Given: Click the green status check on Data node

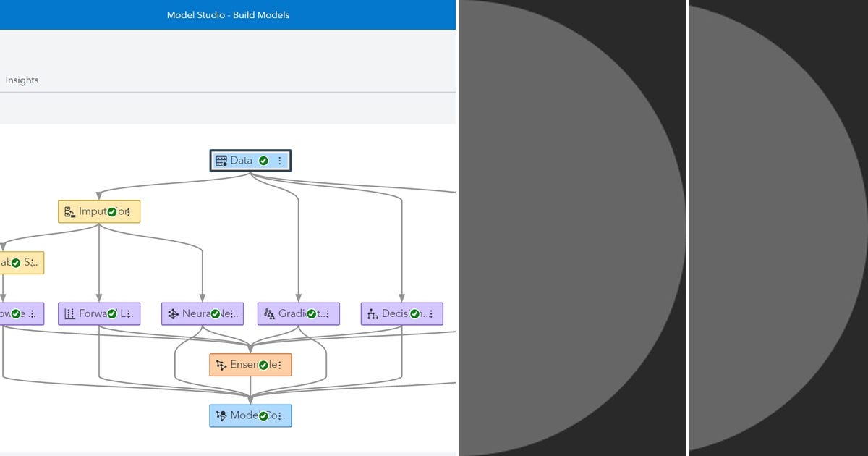Looking at the screenshot, I should pos(263,161).
